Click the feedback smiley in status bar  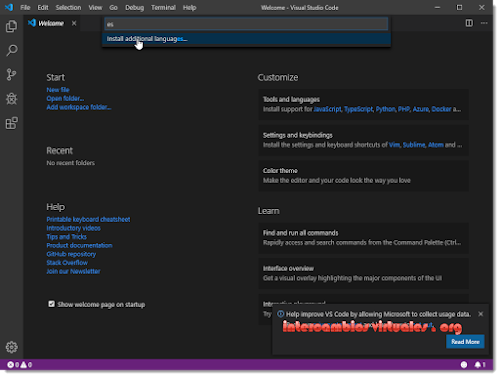[x=464, y=365]
